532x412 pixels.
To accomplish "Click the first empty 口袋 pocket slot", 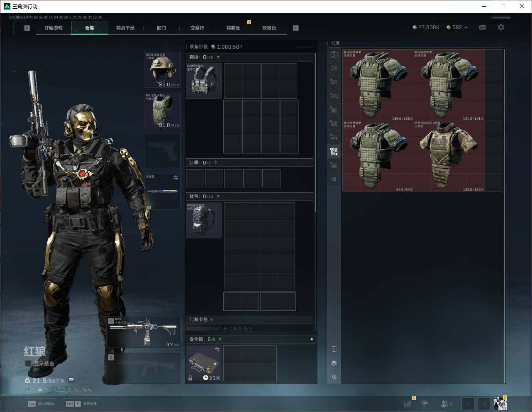I will (x=195, y=178).
